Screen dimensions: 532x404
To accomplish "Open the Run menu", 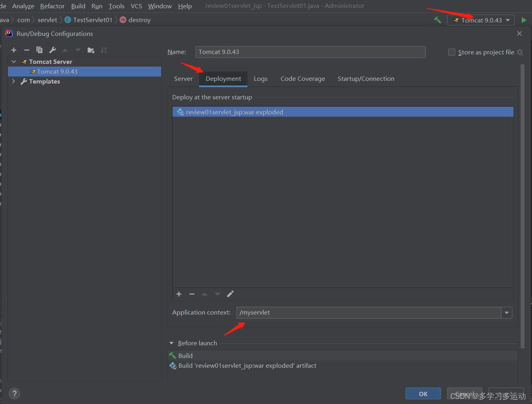I will pyautogui.click(x=97, y=6).
